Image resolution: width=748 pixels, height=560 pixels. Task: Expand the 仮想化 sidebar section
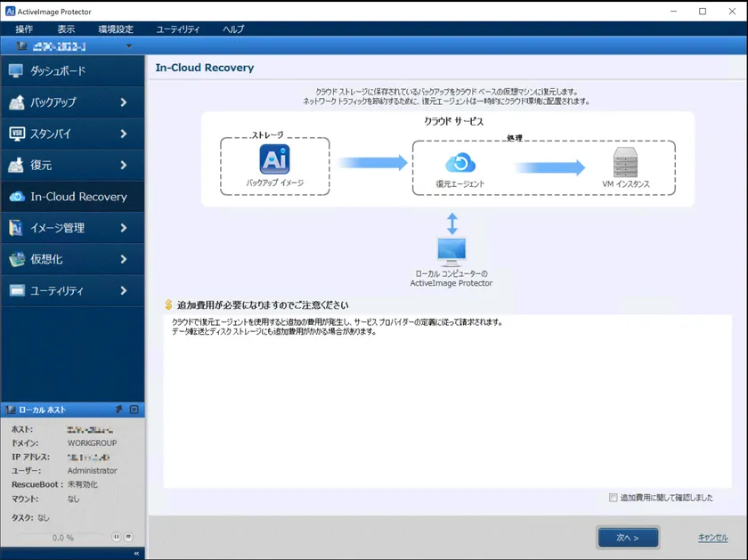coord(124,259)
